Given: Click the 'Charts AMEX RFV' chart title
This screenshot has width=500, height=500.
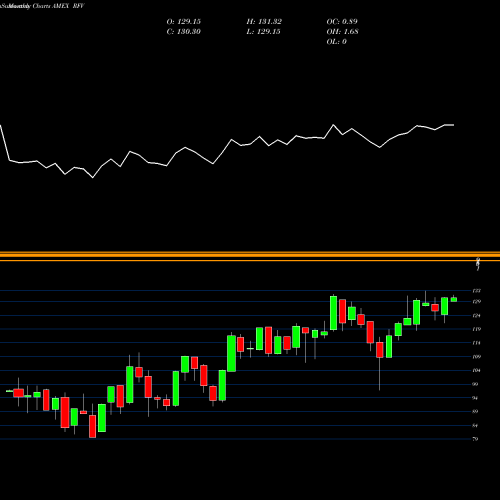Looking at the screenshot, I should (59, 6).
